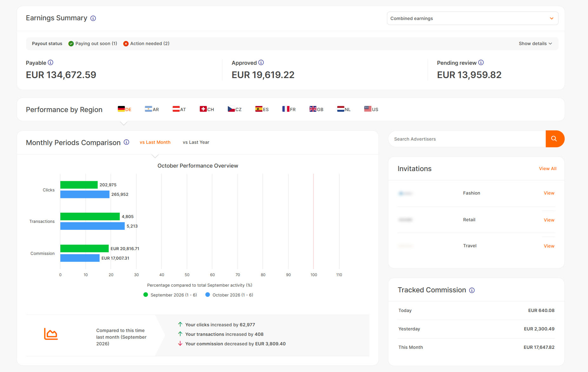The image size is (588, 372).
Task: Switch to vs Last Month tab
Action: click(155, 142)
